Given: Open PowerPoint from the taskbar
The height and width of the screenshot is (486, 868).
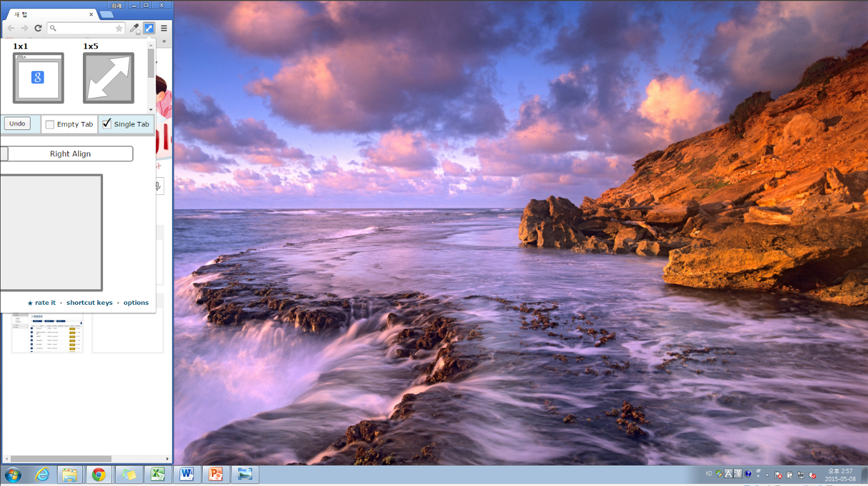Looking at the screenshot, I should pos(215,474).
